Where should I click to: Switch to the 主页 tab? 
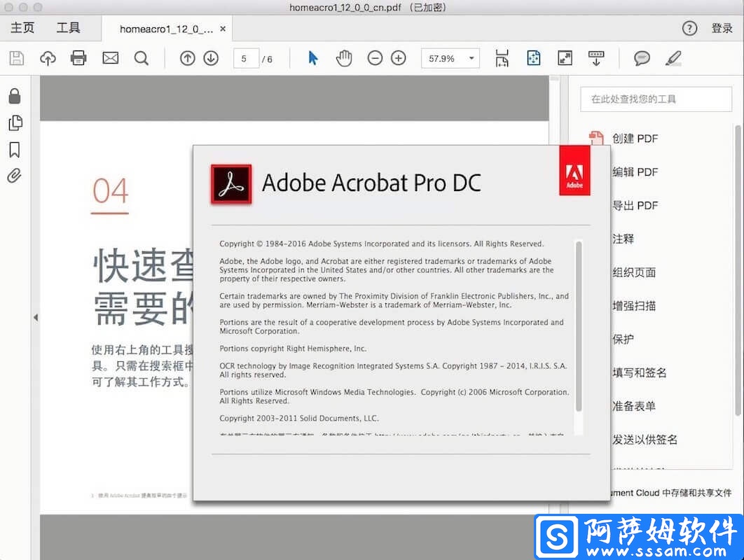[22, 28]
